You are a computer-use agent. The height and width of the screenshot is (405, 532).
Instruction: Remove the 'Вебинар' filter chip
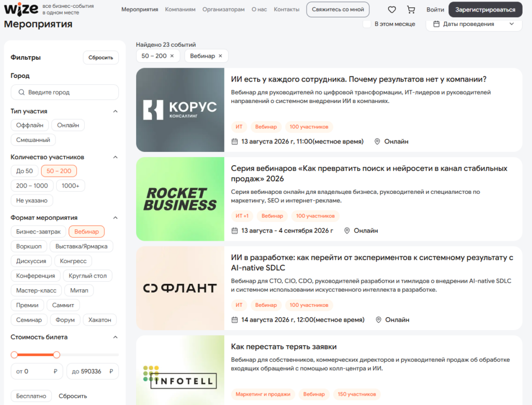pos(220,56)
